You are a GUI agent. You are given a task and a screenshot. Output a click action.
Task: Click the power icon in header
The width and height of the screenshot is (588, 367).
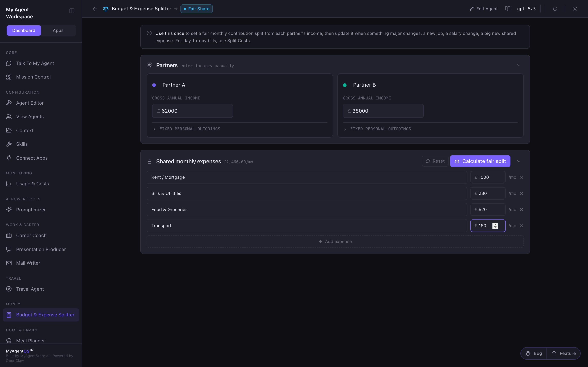(555, 9)
